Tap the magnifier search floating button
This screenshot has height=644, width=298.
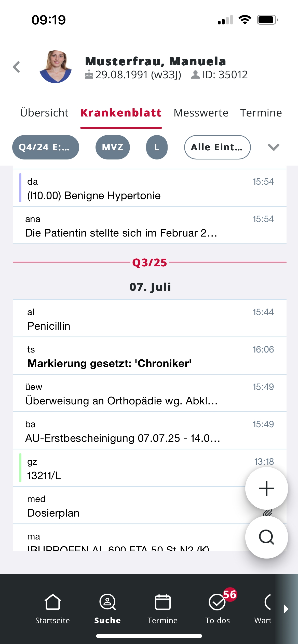point(266,537)
